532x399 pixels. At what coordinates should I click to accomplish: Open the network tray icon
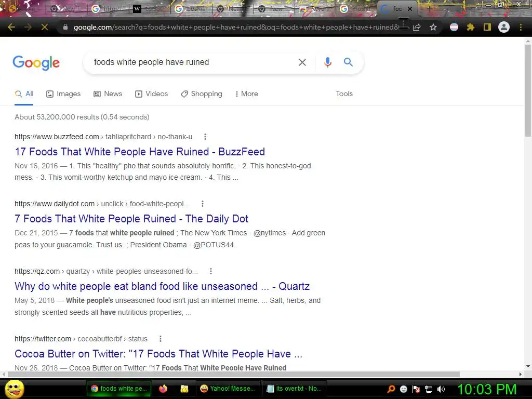[x=429, y=389]
